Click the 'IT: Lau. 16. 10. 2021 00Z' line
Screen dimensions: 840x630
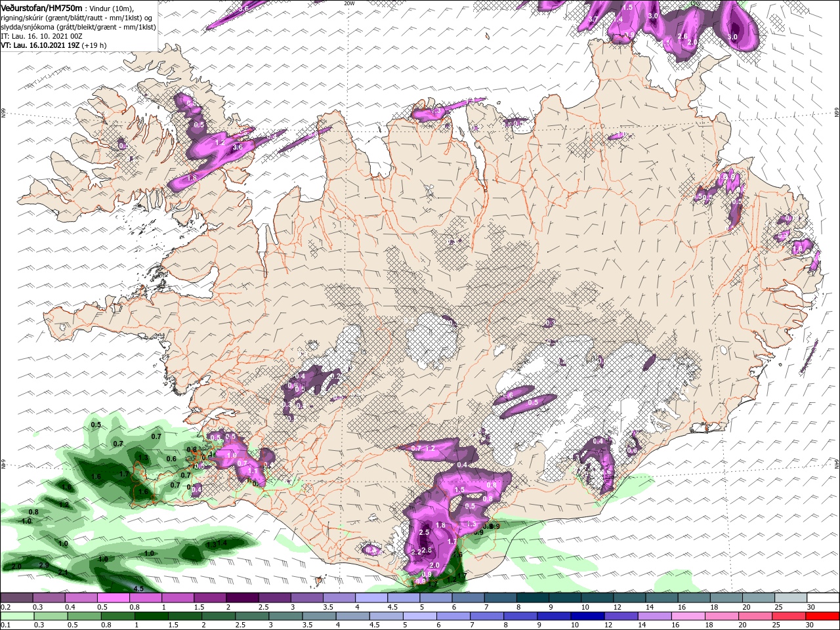point(41,36)
